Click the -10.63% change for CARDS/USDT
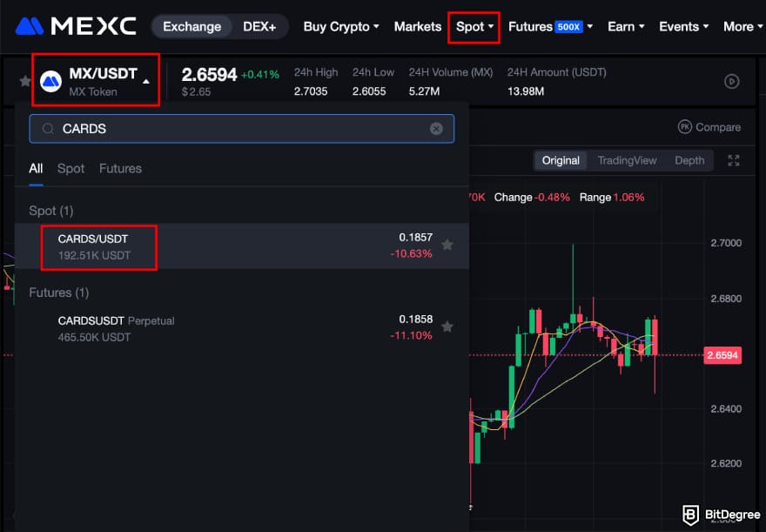This screenshot has width=766, height=532. (x=411, y=254)
